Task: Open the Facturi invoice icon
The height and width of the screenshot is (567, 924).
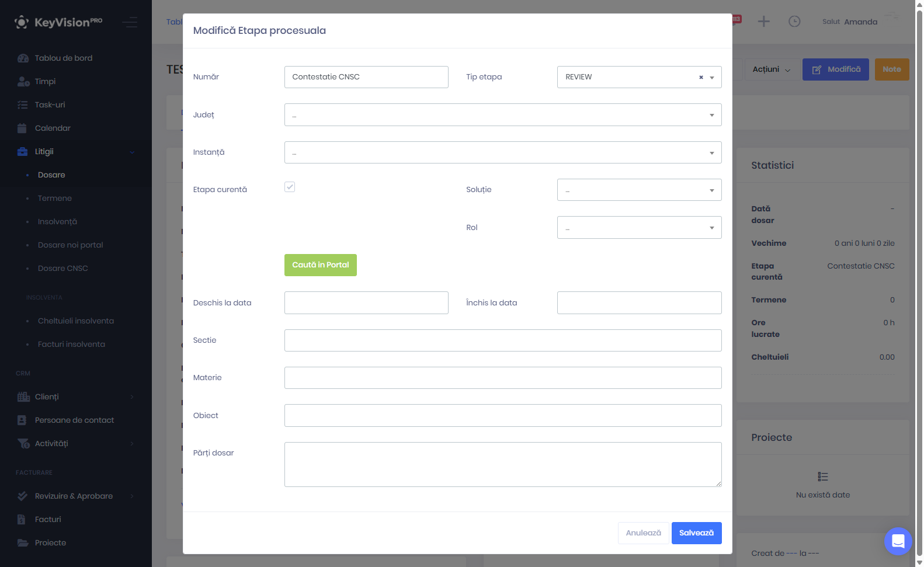Action: tap(22, 519)
